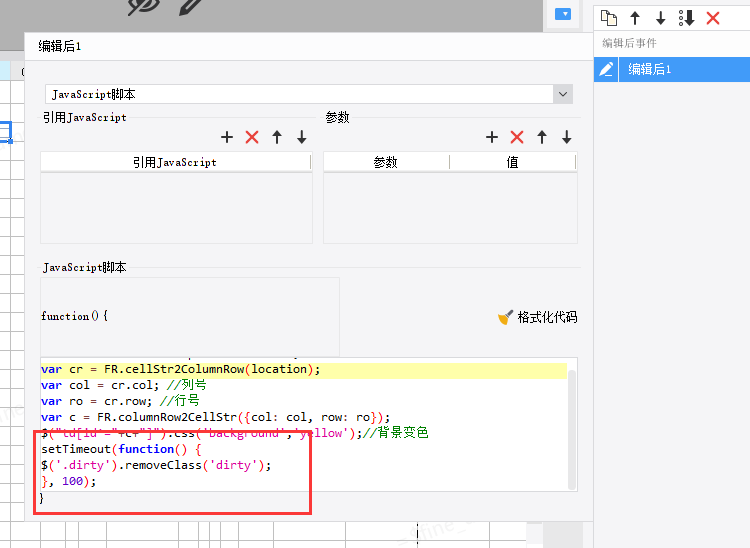This screenshot has height=548, width=750.
Task: Move referenced JavaScript entry down
Action: [302, 138]
